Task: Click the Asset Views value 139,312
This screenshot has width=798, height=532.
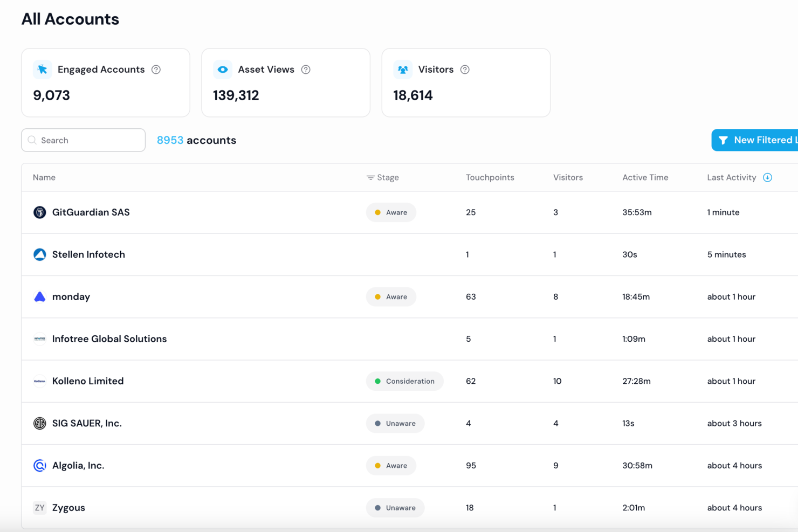Action: (236, 95)
